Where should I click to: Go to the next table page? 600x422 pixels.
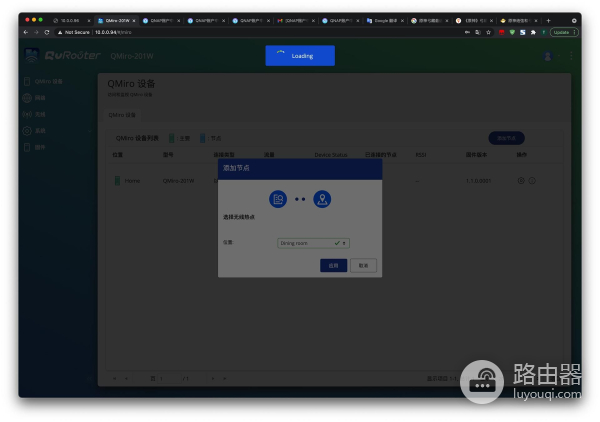pyautogui.click(x=213, y=378)
